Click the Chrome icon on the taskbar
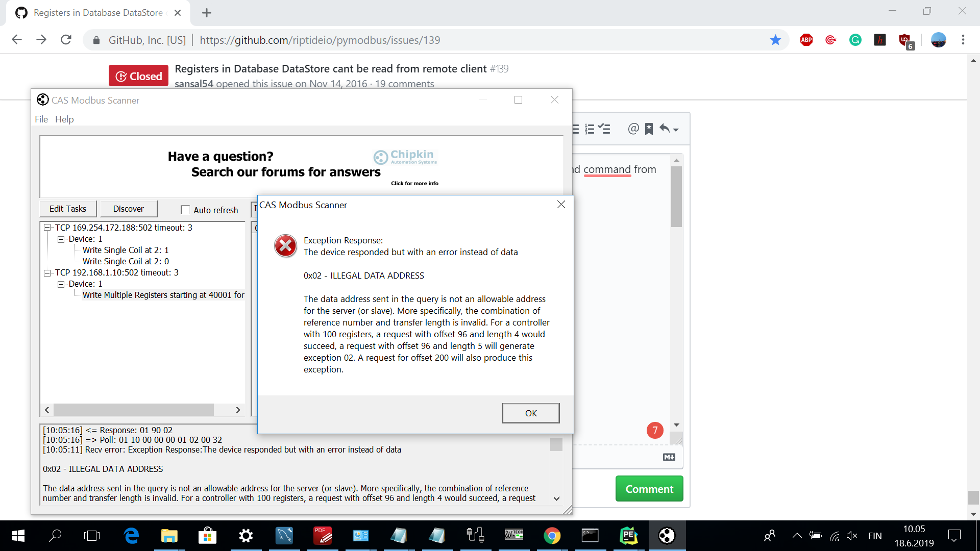Screen dimensions: 980x551 (552, 536)
